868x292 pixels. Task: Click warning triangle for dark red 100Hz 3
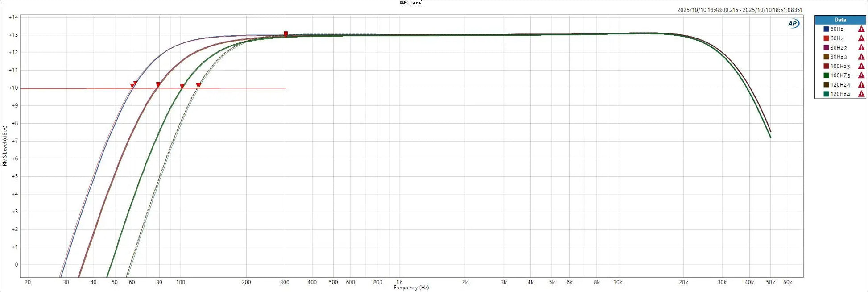pos(861,67)
